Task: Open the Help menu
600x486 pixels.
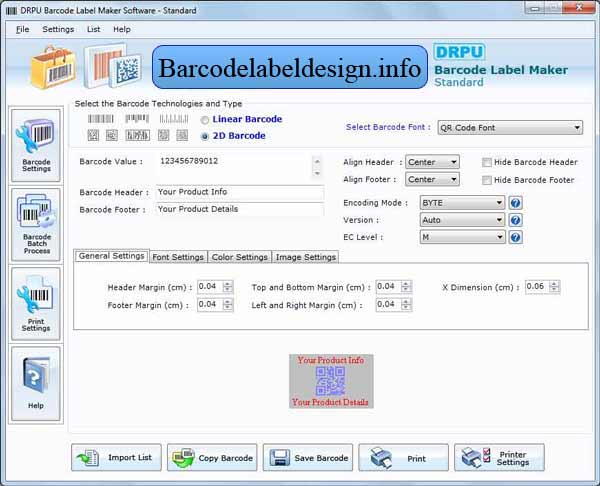Action: pos(122,29)
